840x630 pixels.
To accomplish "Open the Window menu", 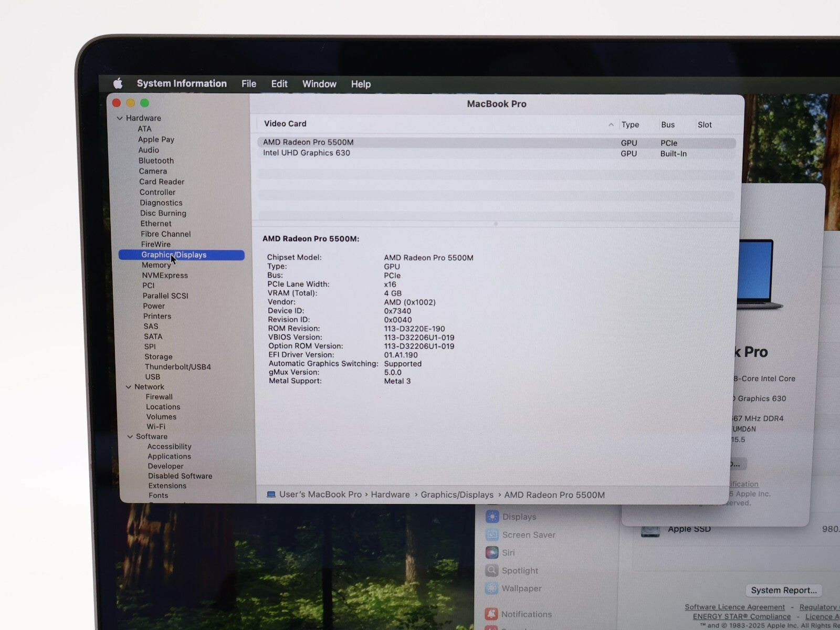I will [319, 84].
